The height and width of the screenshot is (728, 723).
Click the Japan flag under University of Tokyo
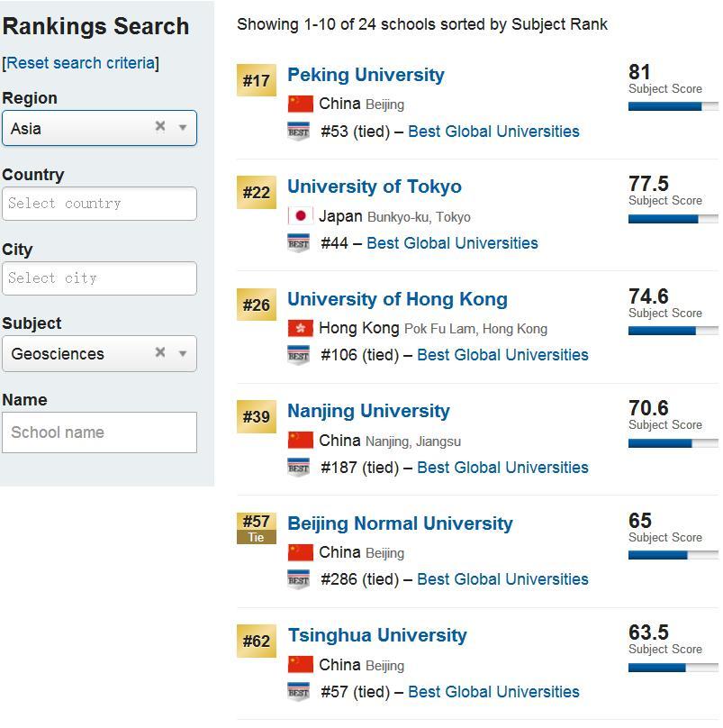(300, 216)
